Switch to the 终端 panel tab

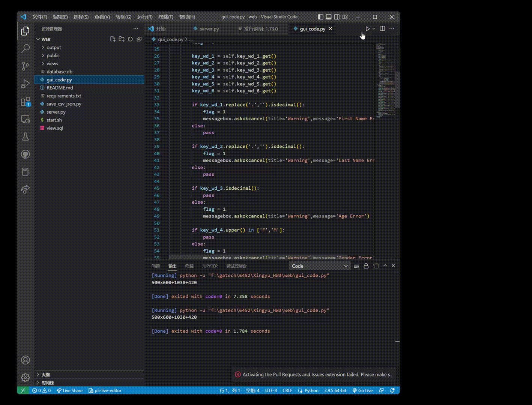(x=189, y=266)
